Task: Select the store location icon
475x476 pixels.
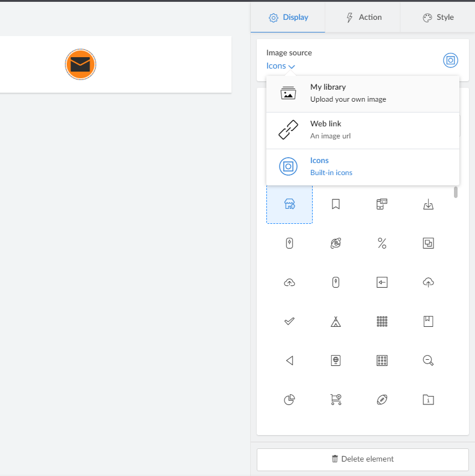Action: click(x=289, y=205)
